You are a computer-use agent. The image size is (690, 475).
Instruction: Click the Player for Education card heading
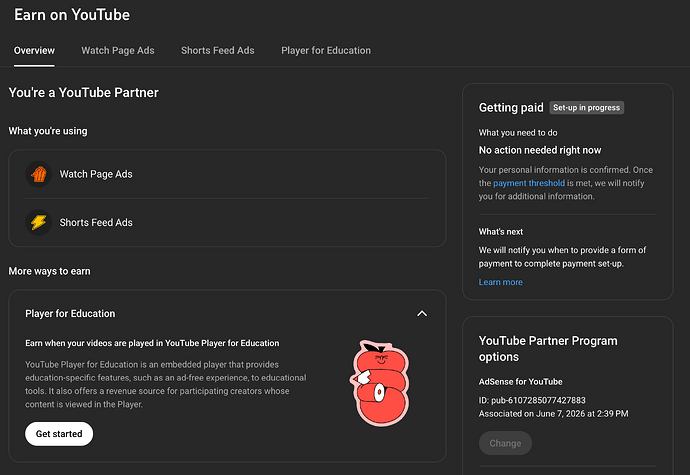(x=70, y=314)
